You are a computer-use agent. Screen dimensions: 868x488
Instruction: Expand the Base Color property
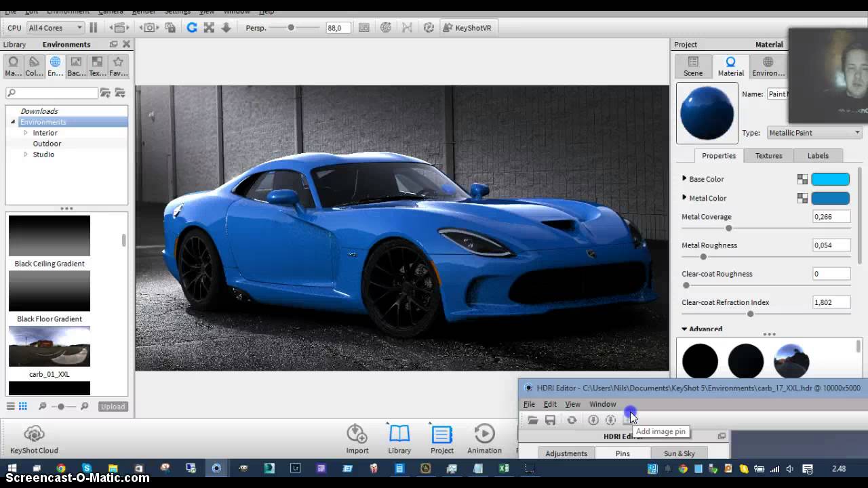point(684,178)
